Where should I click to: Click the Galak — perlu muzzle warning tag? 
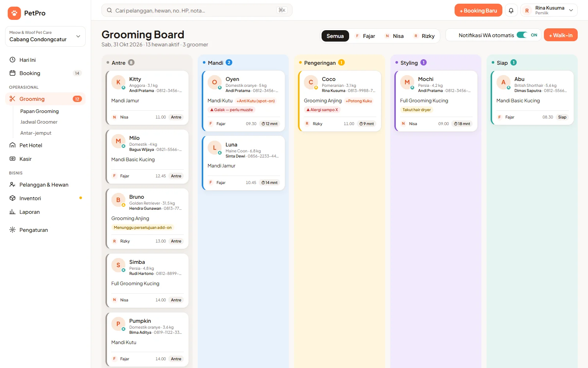(231, 110)
